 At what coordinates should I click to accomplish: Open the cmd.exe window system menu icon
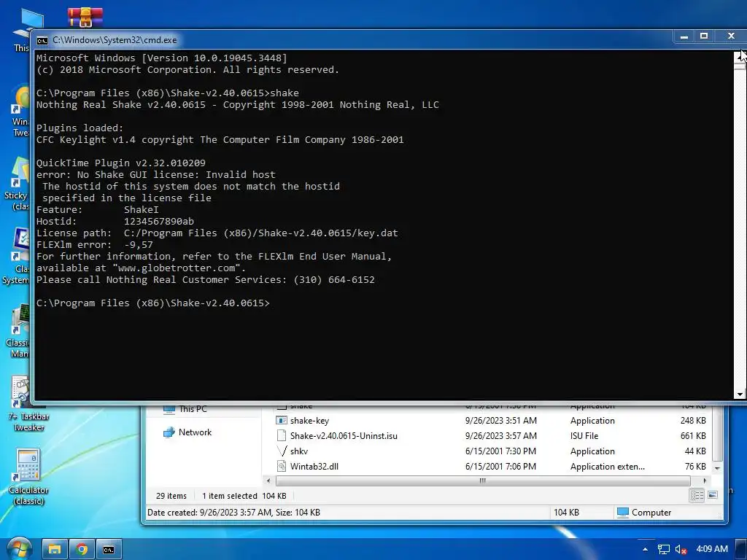[x=42, y=41]
